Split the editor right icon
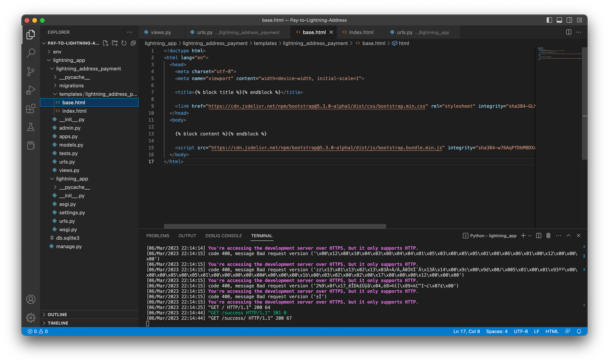Viewport: 609px width, 364px height. [x=569, y=32]
